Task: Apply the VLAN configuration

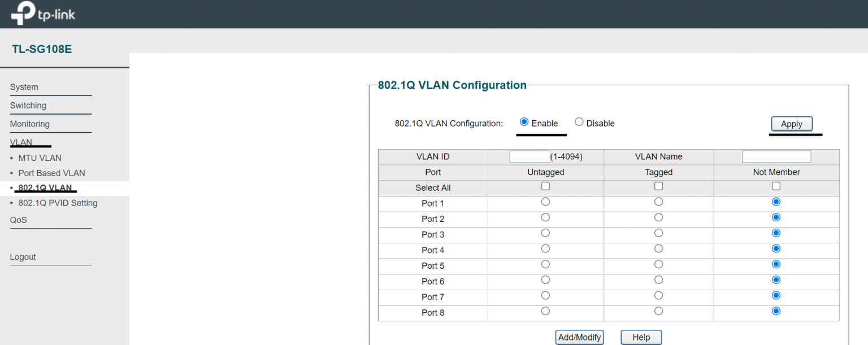Action: pyautogui.click(x=791, y=124)
